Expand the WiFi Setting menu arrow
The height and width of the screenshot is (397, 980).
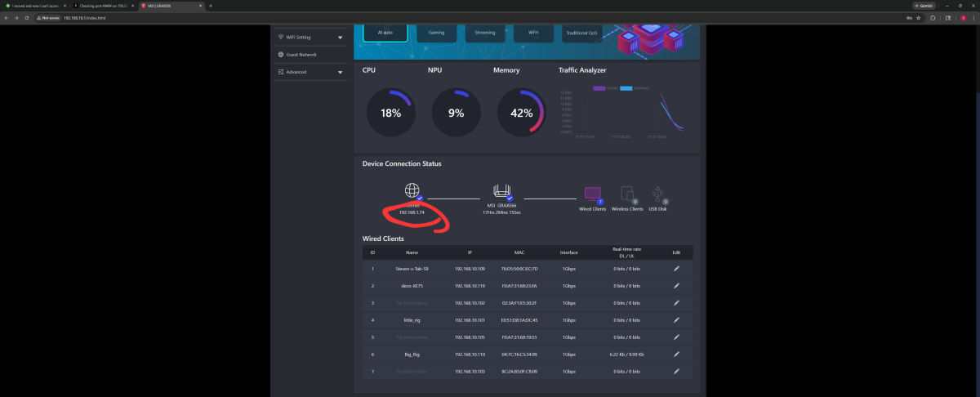(x=340, y=37)
